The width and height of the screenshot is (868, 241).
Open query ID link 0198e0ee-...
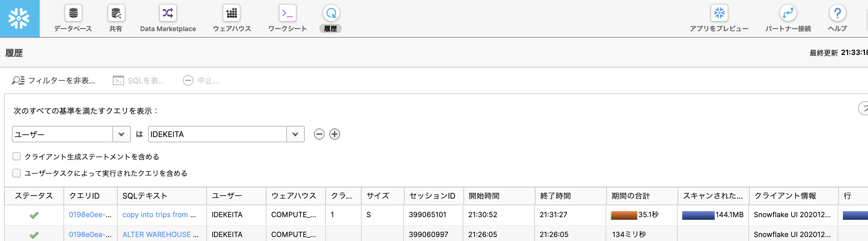(x=90, y=215)
